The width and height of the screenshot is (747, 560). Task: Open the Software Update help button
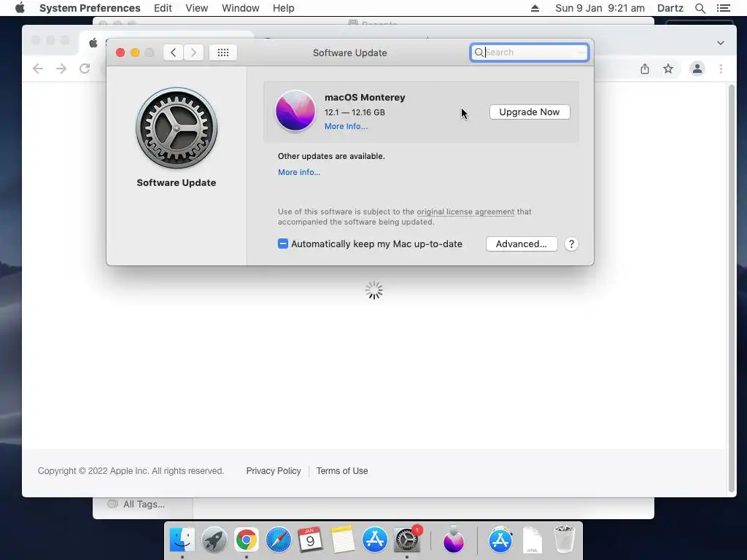571,244
